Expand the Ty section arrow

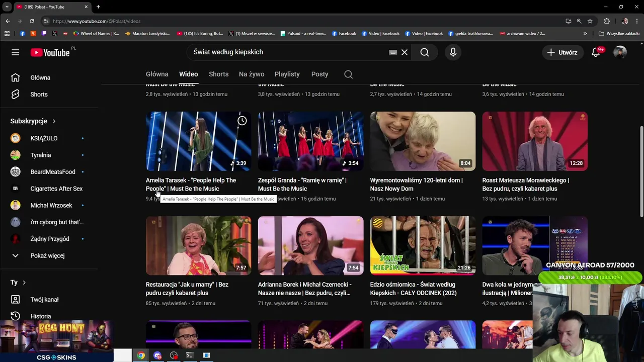point(24,283)
